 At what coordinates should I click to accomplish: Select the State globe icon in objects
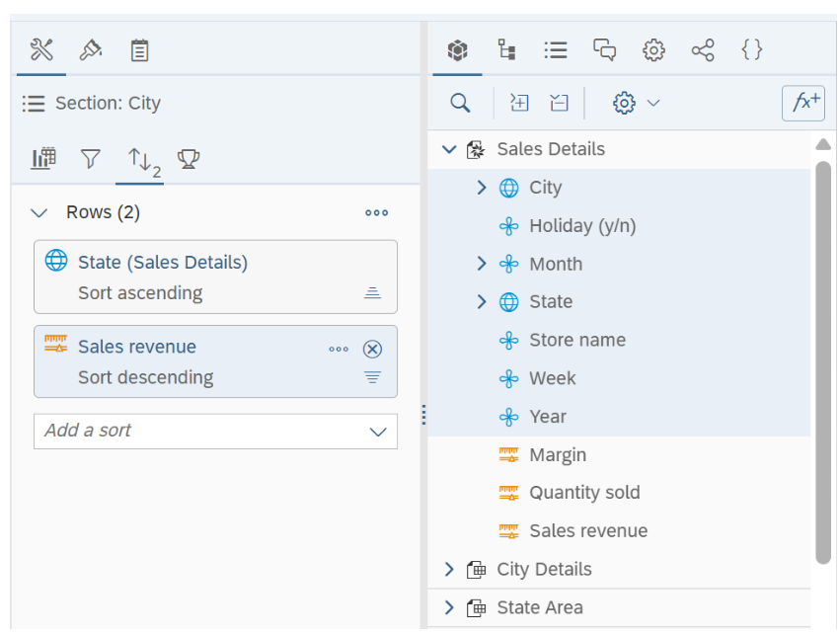tap(509, 302)
